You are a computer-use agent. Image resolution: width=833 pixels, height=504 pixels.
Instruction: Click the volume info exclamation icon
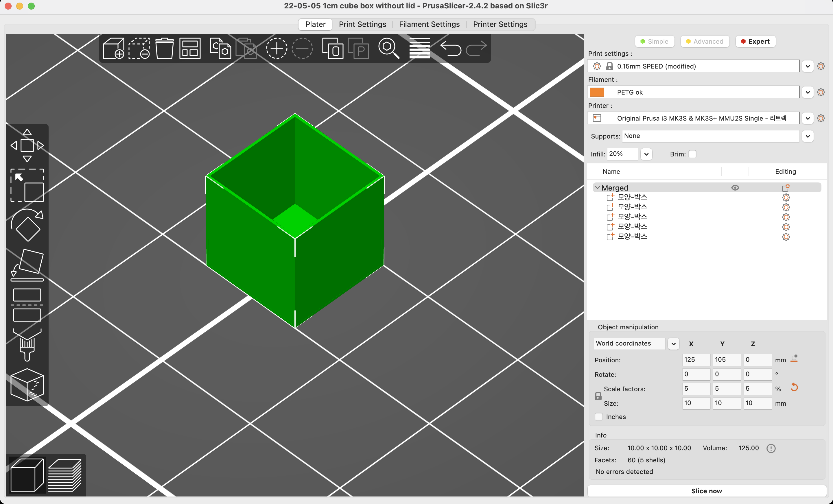pos(771,448)
